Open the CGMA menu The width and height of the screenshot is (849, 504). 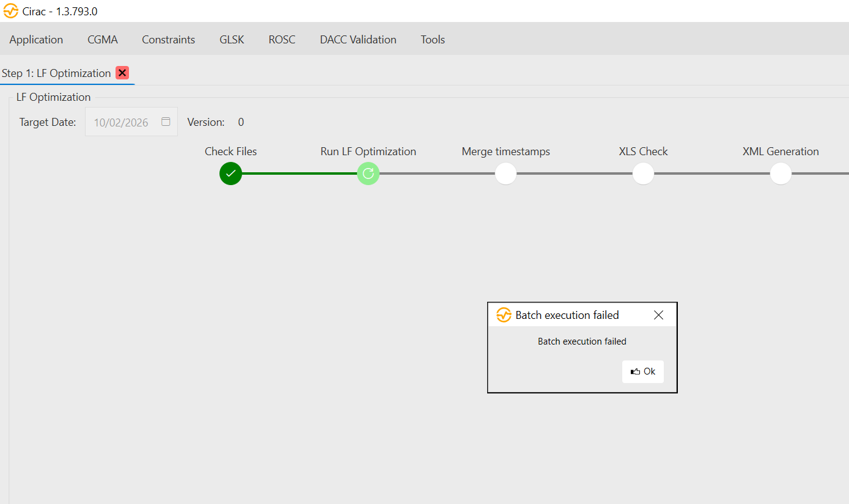[103, 40]
